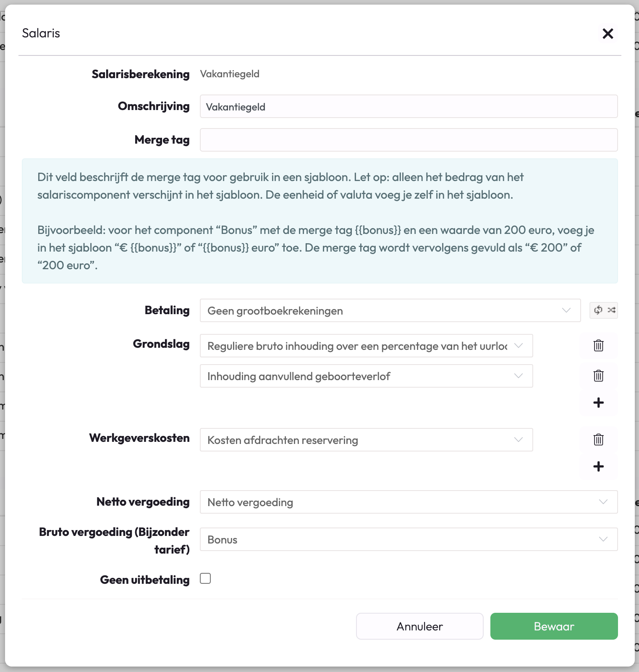The width and height of the screenshot is (639, 672).
Task: Add a new Grondslag row with plus
Action: tap(598, 403)
